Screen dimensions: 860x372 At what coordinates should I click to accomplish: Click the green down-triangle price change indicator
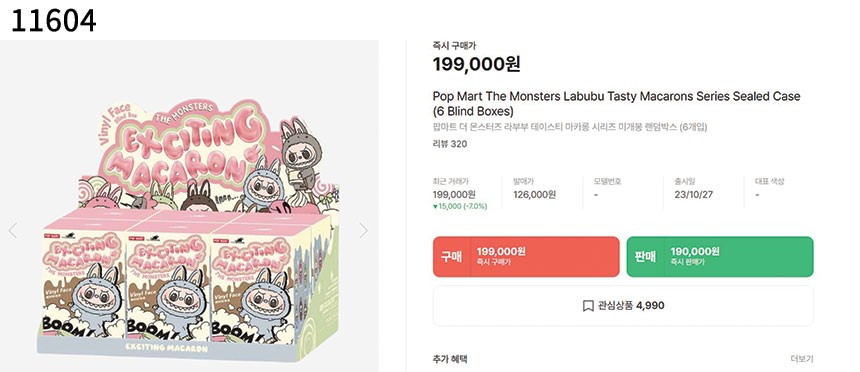pyautogui.click(x=435, y=206)
